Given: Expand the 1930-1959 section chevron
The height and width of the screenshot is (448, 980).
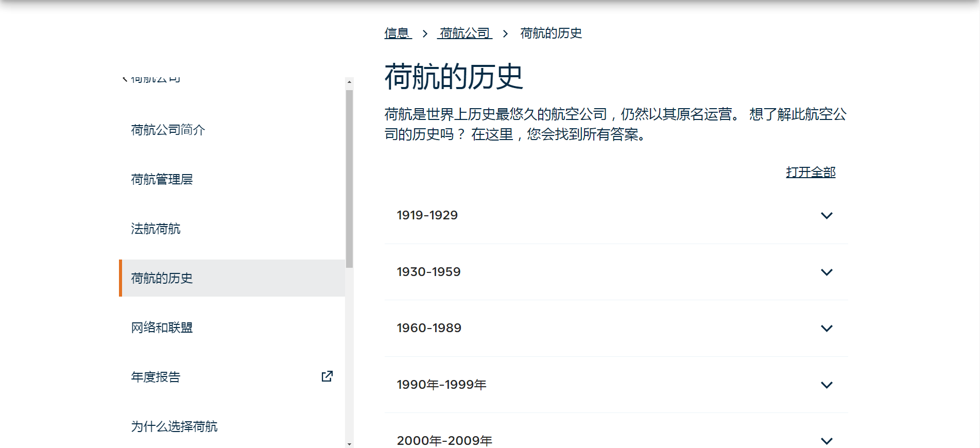Looking at the screenshot, I should pos(827,272).
